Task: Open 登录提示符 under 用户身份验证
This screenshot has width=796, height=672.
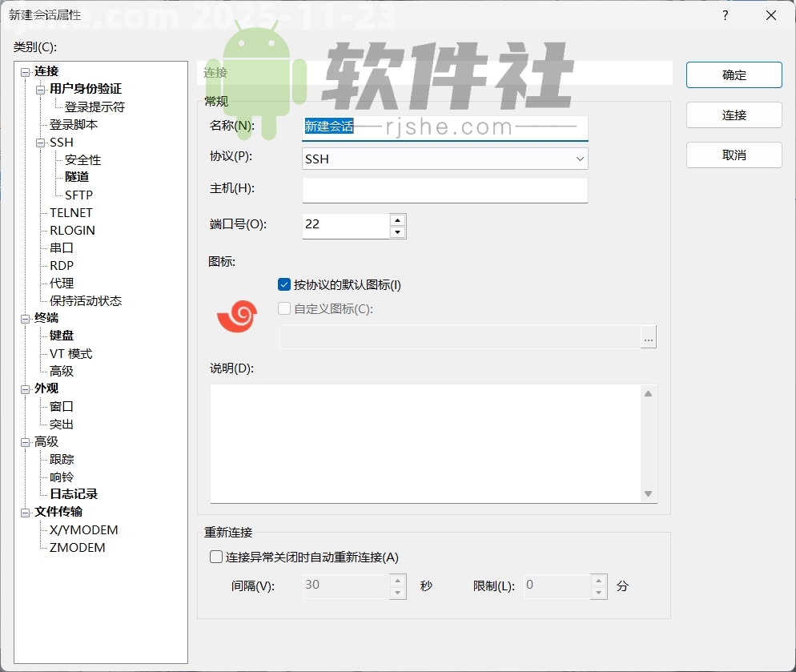Action: coord(90,107)
